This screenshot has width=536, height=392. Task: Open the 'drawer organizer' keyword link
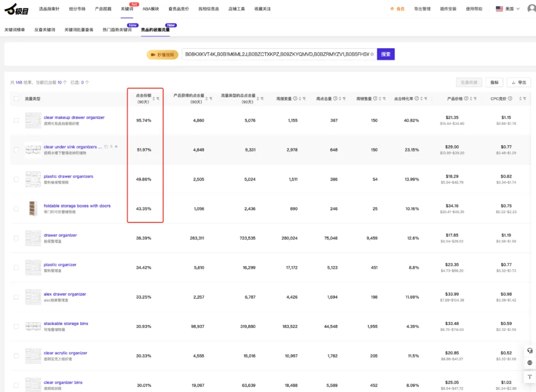(x=60, y=235)
